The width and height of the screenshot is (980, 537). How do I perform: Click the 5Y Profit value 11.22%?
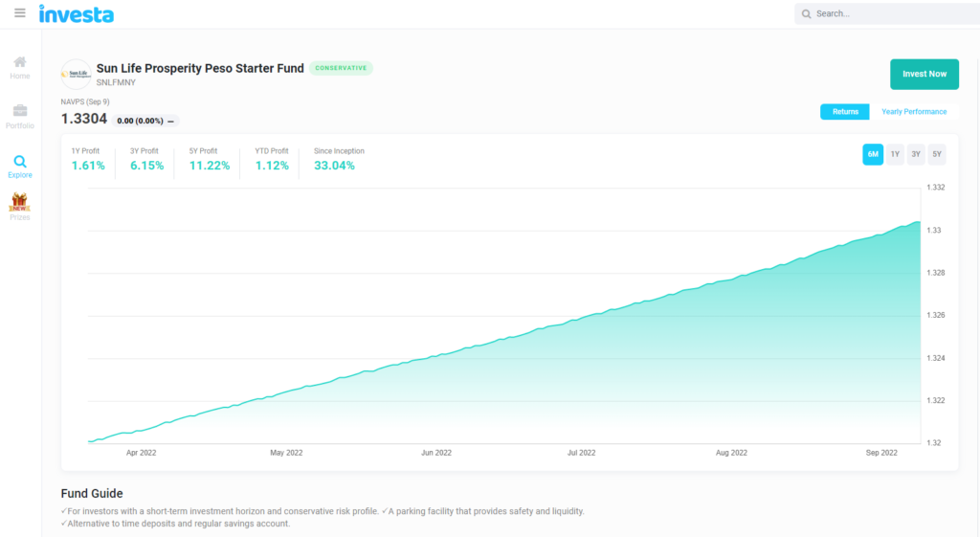(x=210, y=166)
